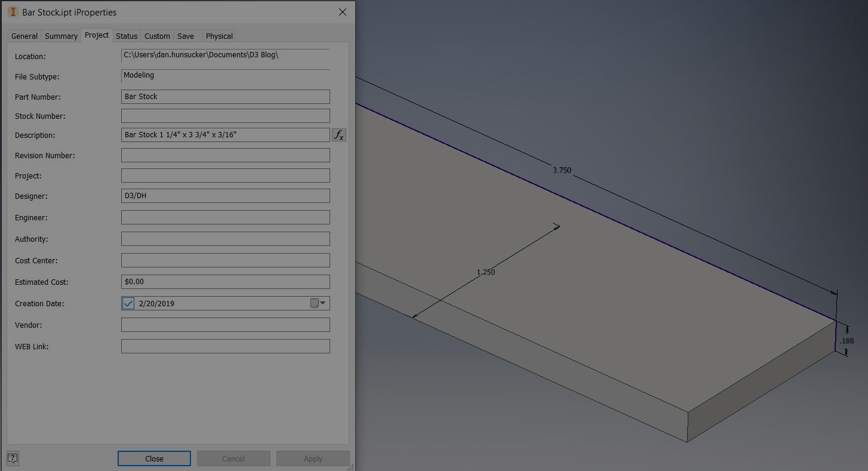
Task: Switch to the Save tab
Action: pos(186,36)
